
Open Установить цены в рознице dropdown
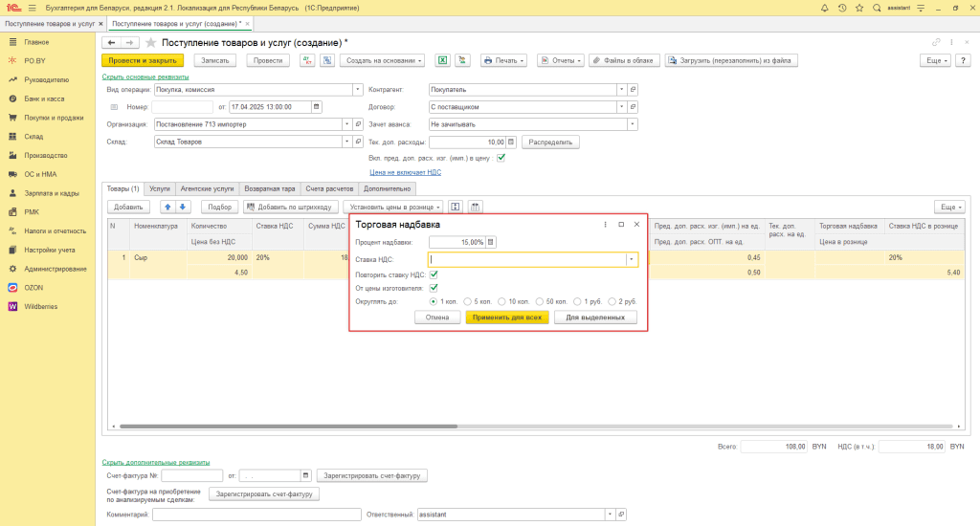click(394, 207)
